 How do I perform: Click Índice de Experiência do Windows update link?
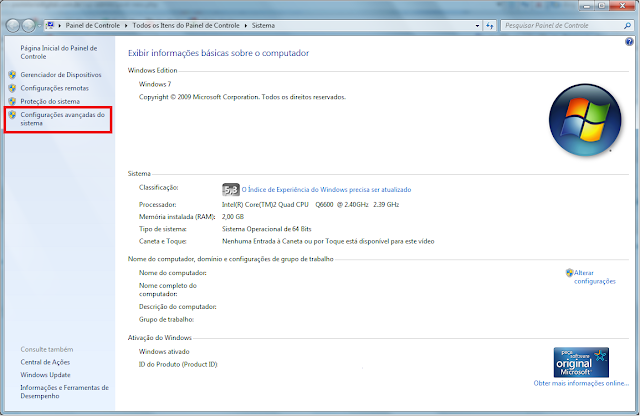click(326, 189)
